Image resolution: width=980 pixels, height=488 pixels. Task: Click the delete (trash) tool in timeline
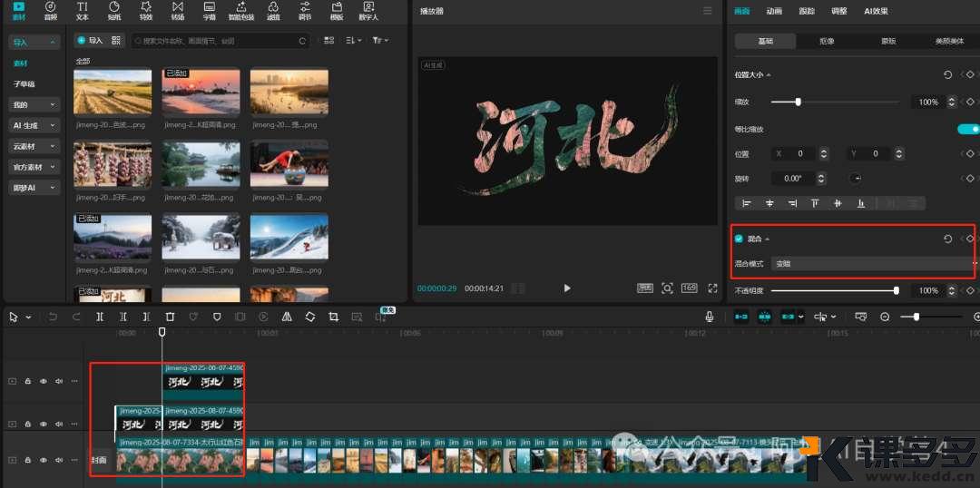click(170, 317)
